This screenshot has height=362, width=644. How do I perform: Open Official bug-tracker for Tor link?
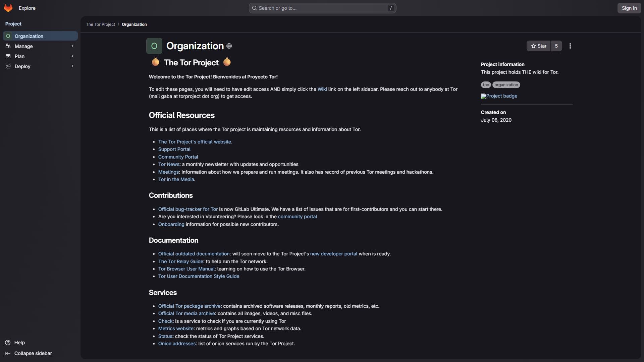pyautogui.click(x=188, y=209)
